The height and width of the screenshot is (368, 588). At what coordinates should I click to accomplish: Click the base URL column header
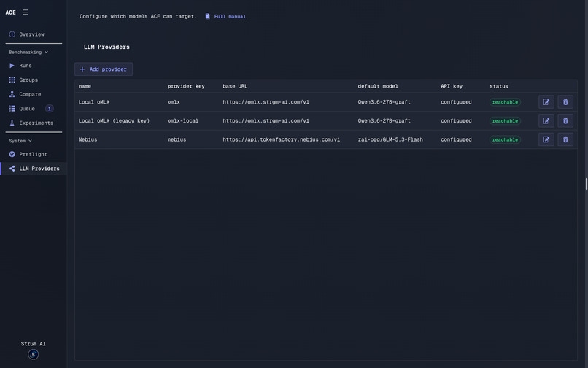click(x=235, y=86)
